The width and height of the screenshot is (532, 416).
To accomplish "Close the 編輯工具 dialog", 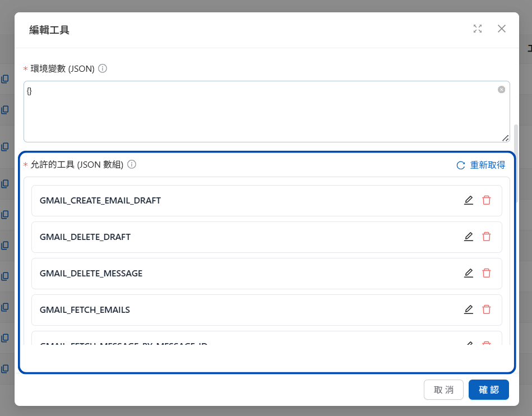I will pyautogui.click(x=502, y=29).
